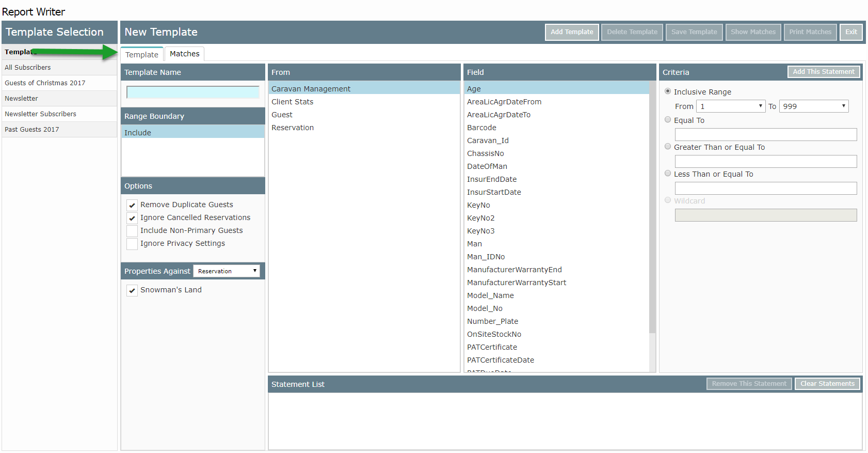Toggle Ignore Cancelled Reservations checkbox
Image resolution: width=868 pixels, height=453 pixels.
(x=132, y=218)
